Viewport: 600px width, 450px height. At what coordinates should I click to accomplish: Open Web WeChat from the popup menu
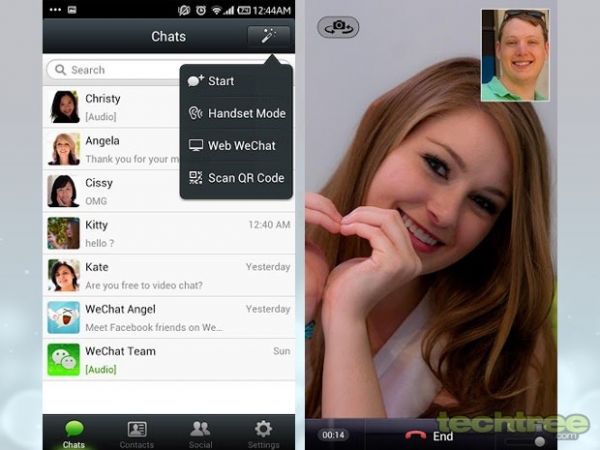[x=236, y=145]
